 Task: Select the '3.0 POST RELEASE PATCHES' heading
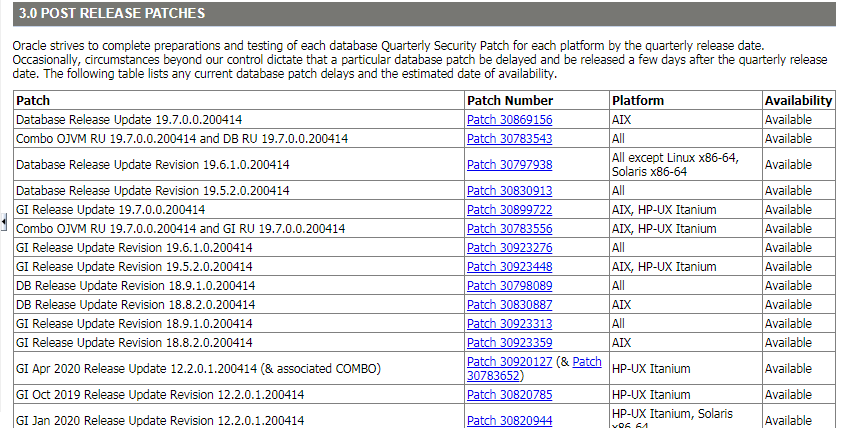(112, 14)
